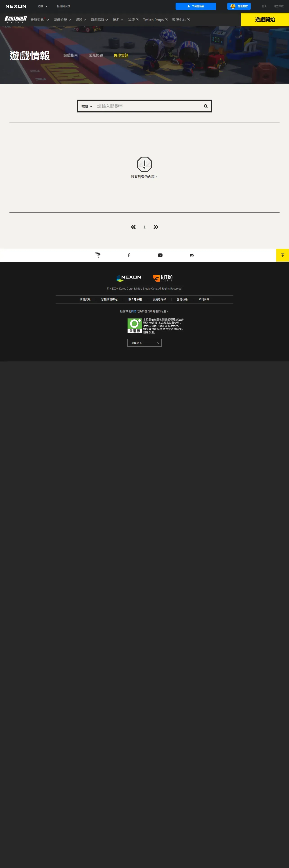Expand the 遊戲 dropdown in top bar

(x=42, y=6)
